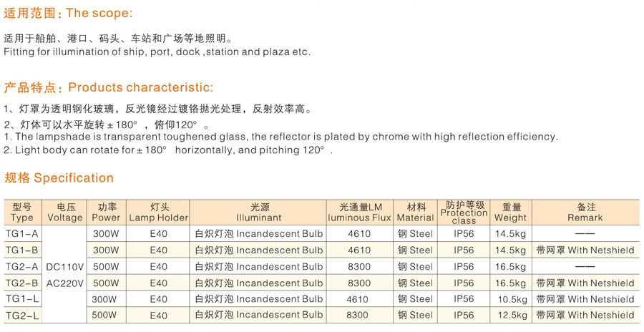Select the "Lamp Holder" column header
644x332 pixels.
pos(158,213)
